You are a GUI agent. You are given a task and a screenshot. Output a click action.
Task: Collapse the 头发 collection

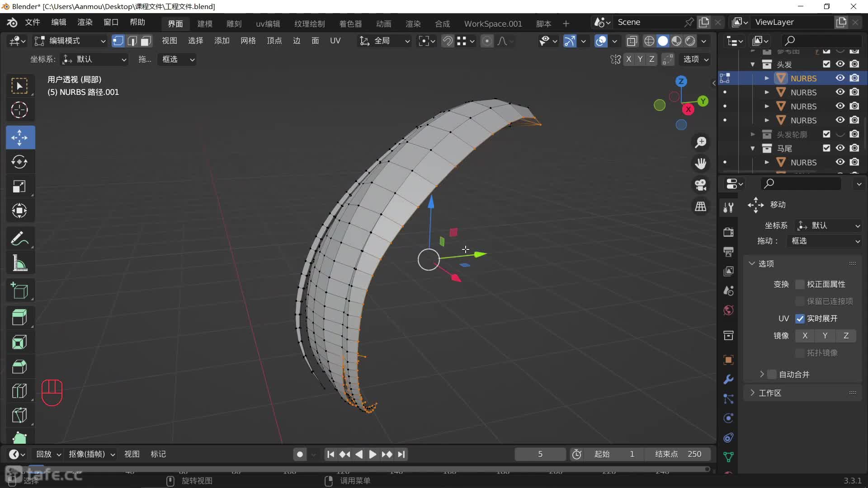coord(753,64)
